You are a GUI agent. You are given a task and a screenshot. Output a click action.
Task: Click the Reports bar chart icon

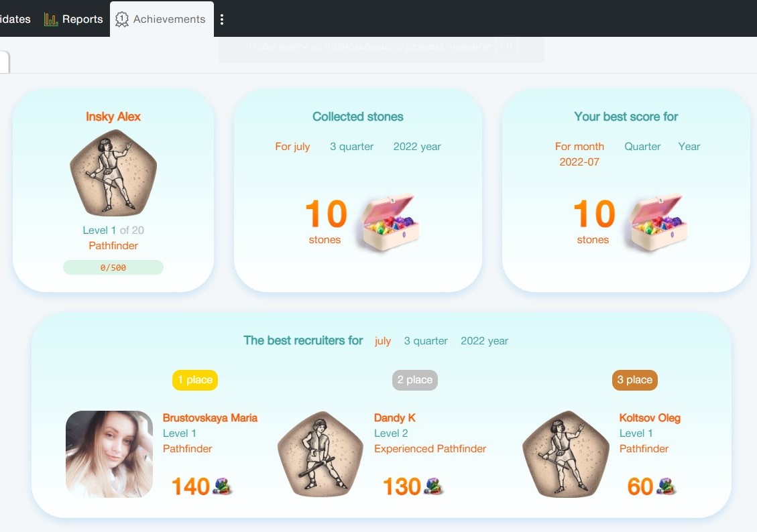[51, 19]
